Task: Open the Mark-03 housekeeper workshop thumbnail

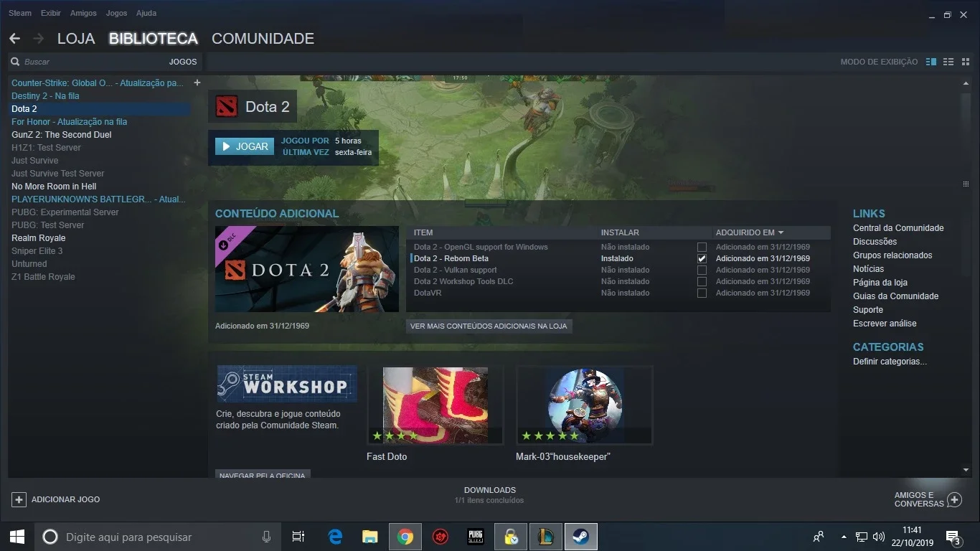Action: coord(584,405)
